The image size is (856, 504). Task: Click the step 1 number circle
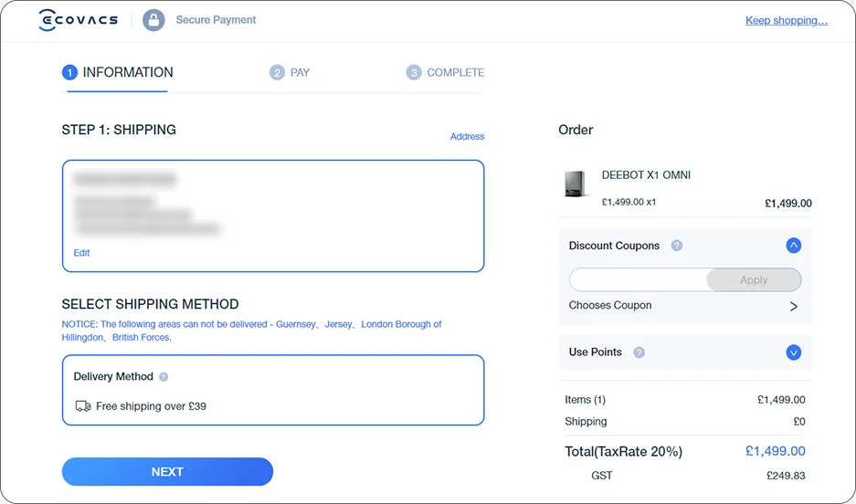click(x=69, y=72)
